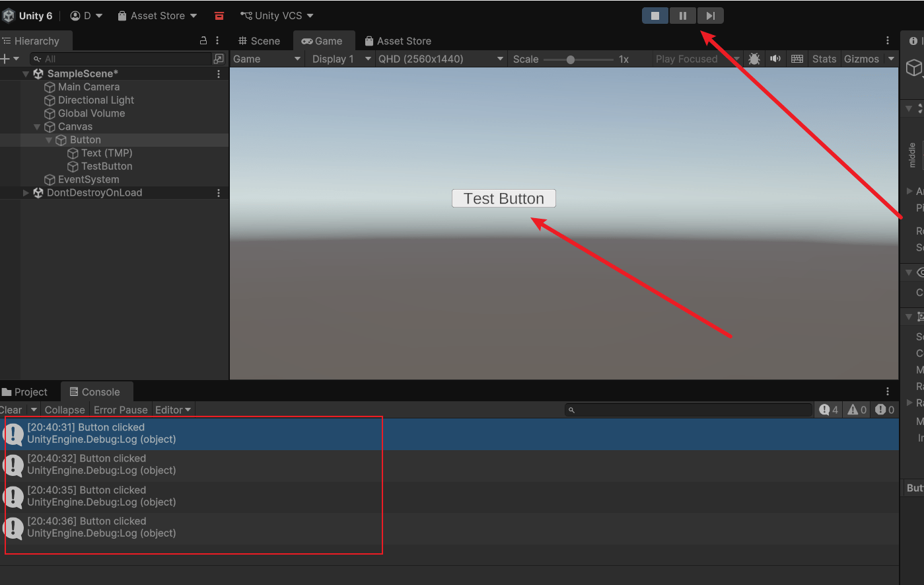Collapse the Canvas object in Hierarchy
Viewport: 924px width, 585px height.
tap(37, 127)
